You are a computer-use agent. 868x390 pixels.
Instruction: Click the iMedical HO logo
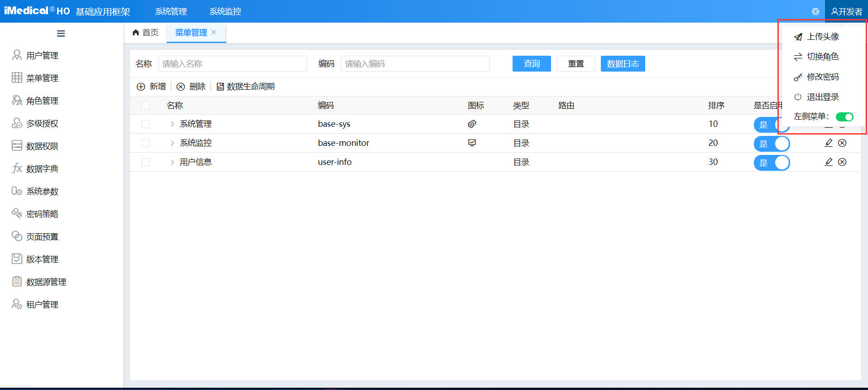pos(37,11)
